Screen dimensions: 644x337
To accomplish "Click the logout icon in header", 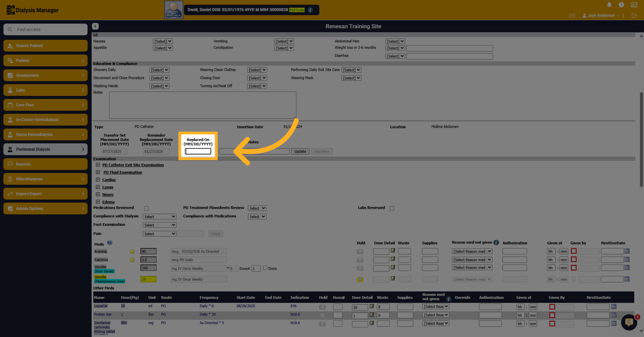I will click(x=634, y=16).
